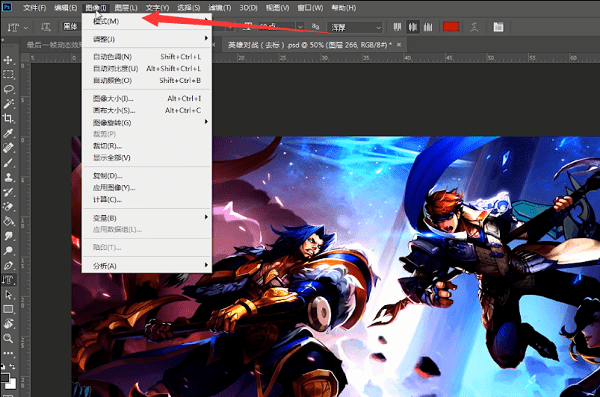
Task: Click the red text color swatch
Action: click(x=451, y=27)
